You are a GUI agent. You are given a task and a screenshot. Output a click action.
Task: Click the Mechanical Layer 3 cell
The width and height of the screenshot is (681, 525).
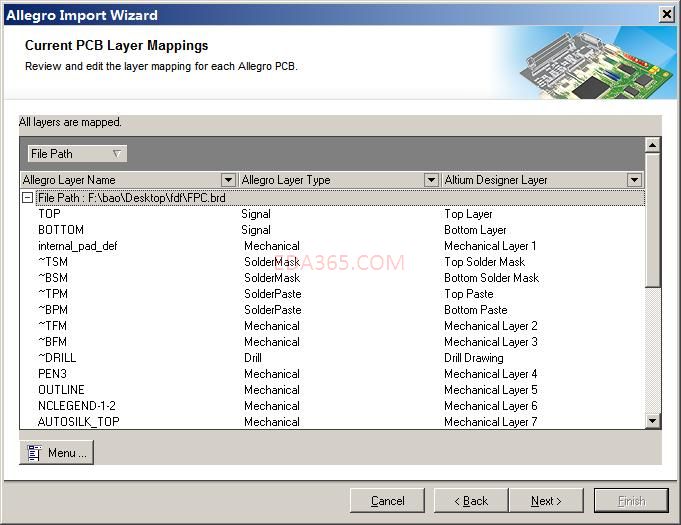tap(490, 342)
